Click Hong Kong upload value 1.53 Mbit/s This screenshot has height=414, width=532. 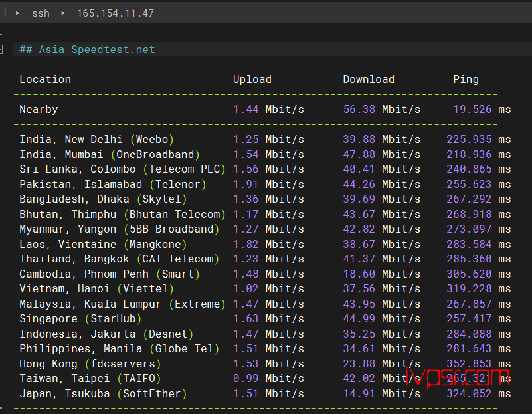coord(268,363)
